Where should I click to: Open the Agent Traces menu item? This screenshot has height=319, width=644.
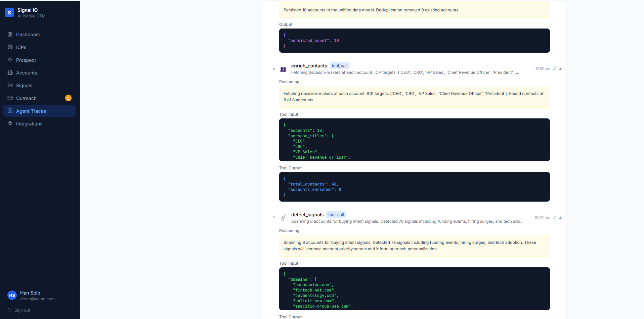pos(39,111)
